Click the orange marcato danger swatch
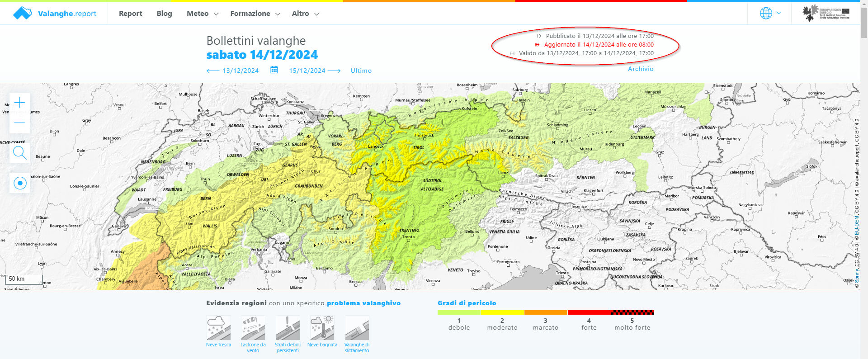Screen dimensions: 868x359 click(x=546, y=312)
